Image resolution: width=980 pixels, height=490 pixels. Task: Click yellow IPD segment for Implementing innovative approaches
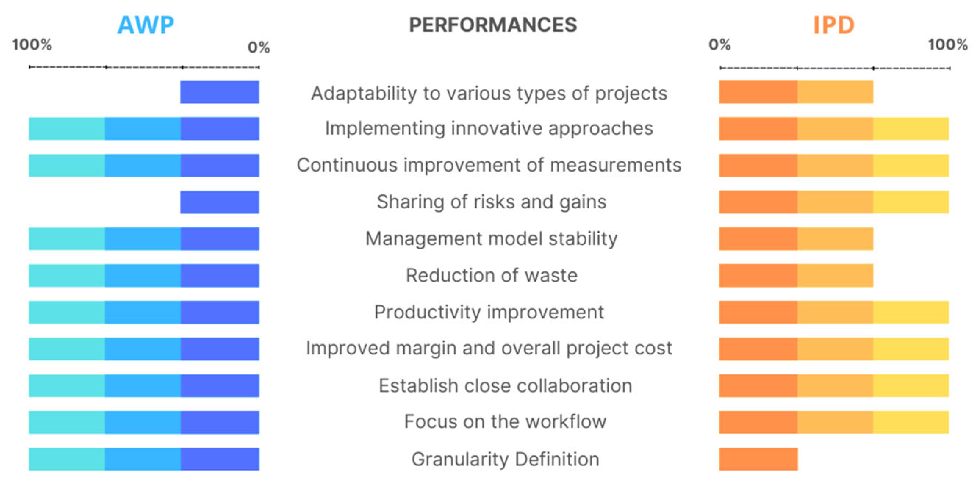tap(911, 129)
